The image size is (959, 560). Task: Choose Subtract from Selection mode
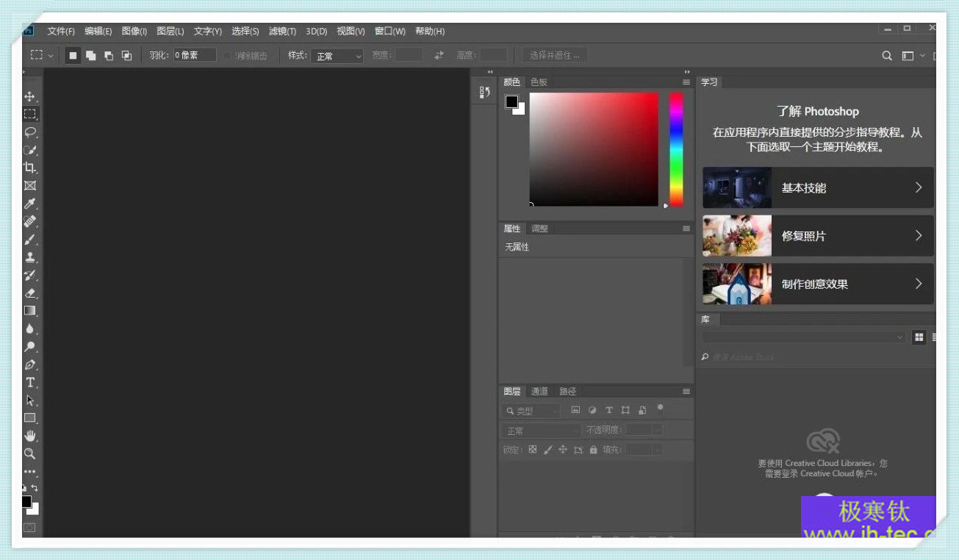tap(109, 56)
